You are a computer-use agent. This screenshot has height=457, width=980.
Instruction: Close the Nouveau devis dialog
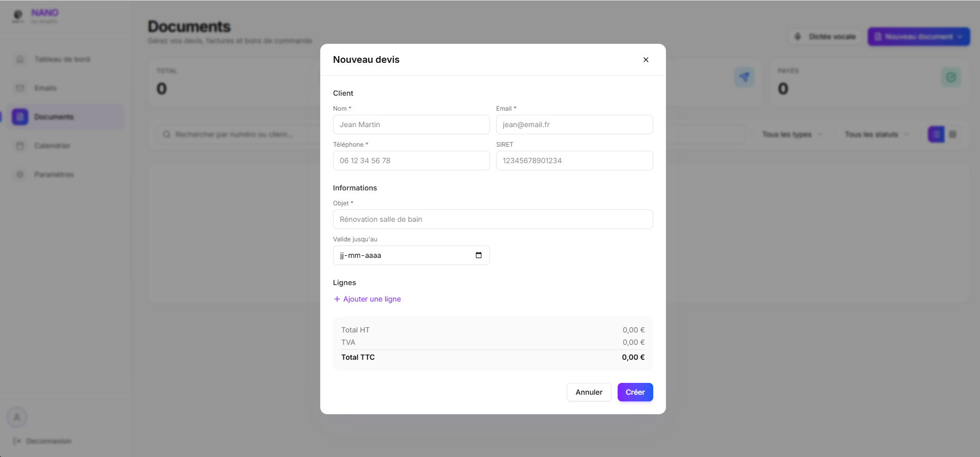click(645, 60)
